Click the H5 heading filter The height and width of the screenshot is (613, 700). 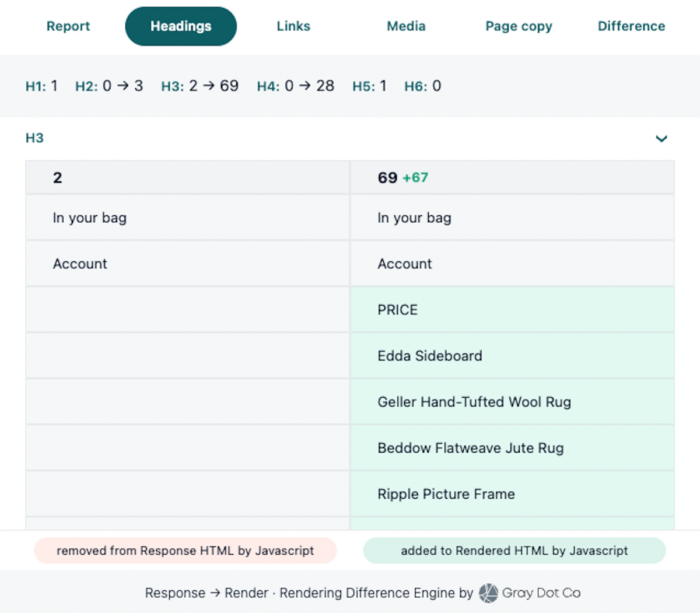[369, 86]
